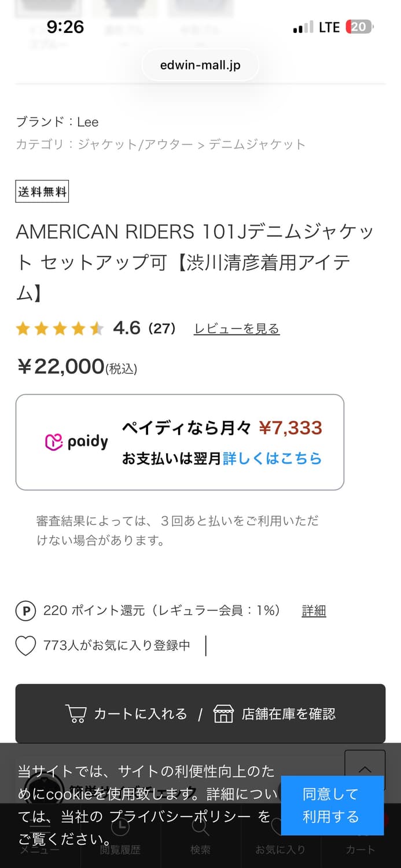Viewport: 401px width, 868px height.
Task: Click 詳細 next to the points info
Action: click(314, 610)
